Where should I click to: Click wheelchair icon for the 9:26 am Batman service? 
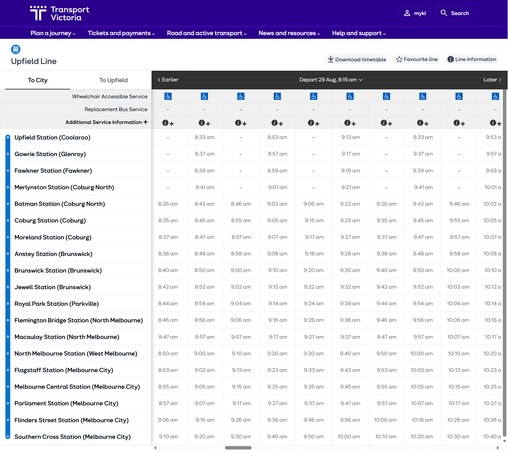(x=386, y=96)
